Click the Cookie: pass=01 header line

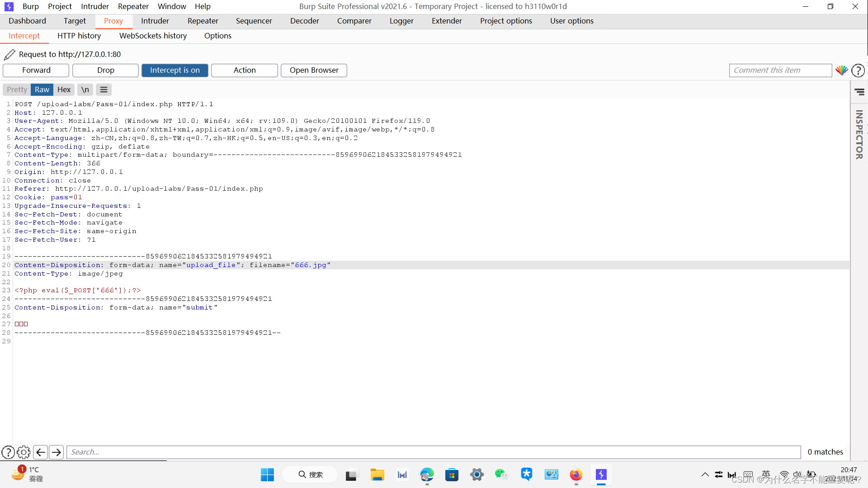click(48, 197)
